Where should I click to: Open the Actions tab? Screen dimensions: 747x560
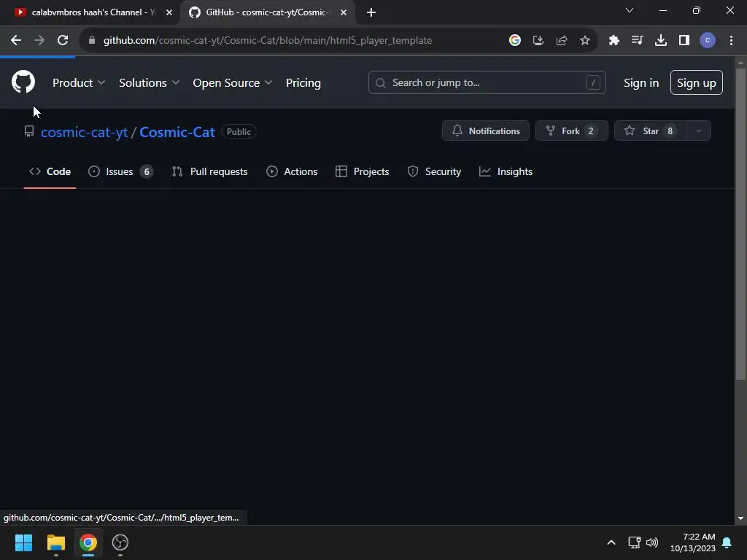click(x=292, y=171)
